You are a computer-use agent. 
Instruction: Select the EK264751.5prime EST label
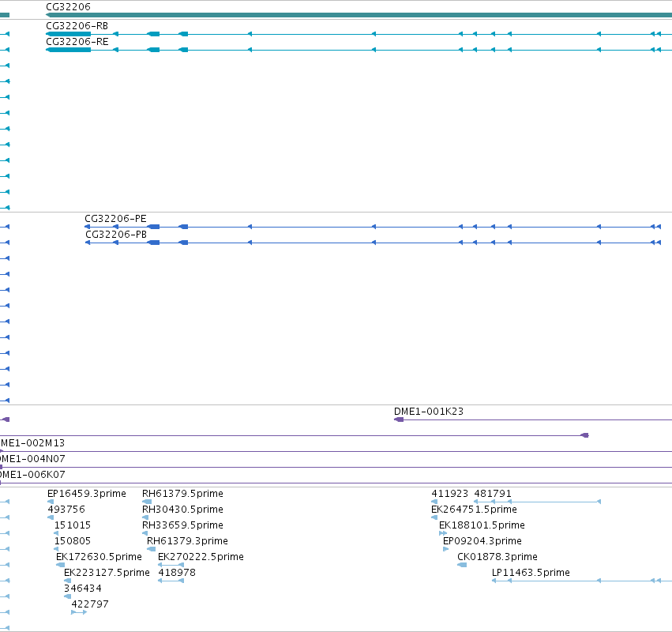[x=474, y=510]
